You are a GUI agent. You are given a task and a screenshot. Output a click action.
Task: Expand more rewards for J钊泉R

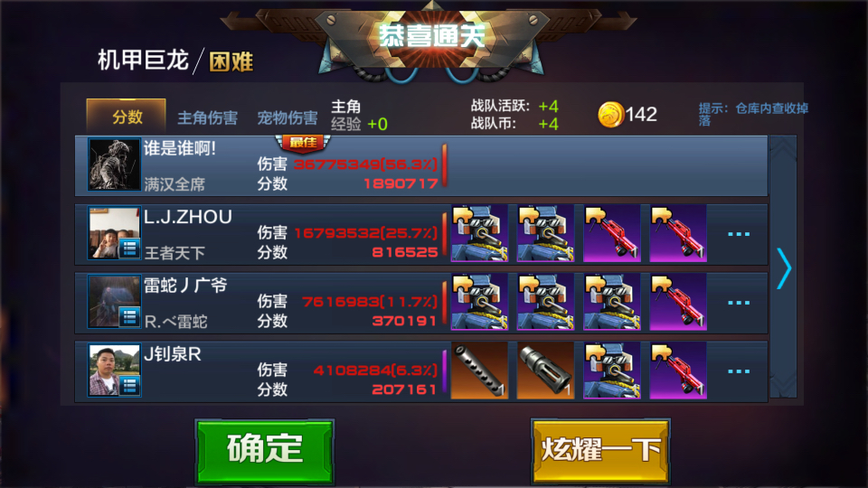[739, 371]
